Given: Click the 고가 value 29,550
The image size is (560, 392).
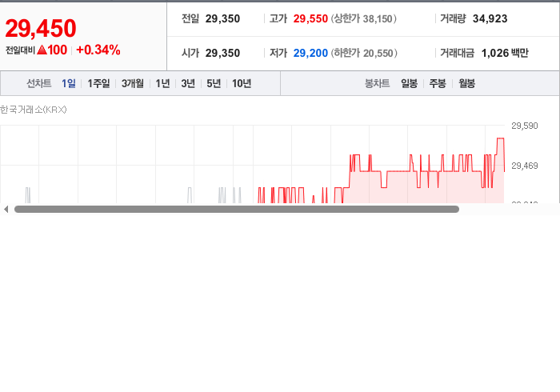Looking at the screenshot, I should (x=310, y=18).
